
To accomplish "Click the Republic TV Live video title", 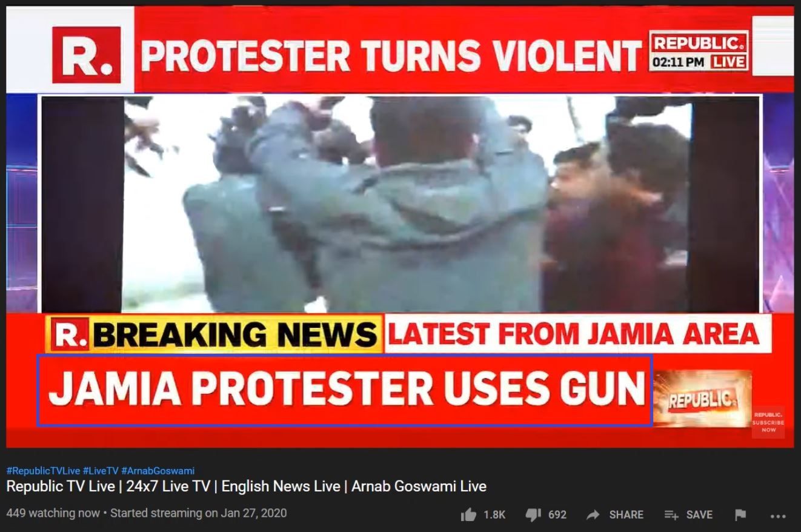I will (x=246, y=486).
